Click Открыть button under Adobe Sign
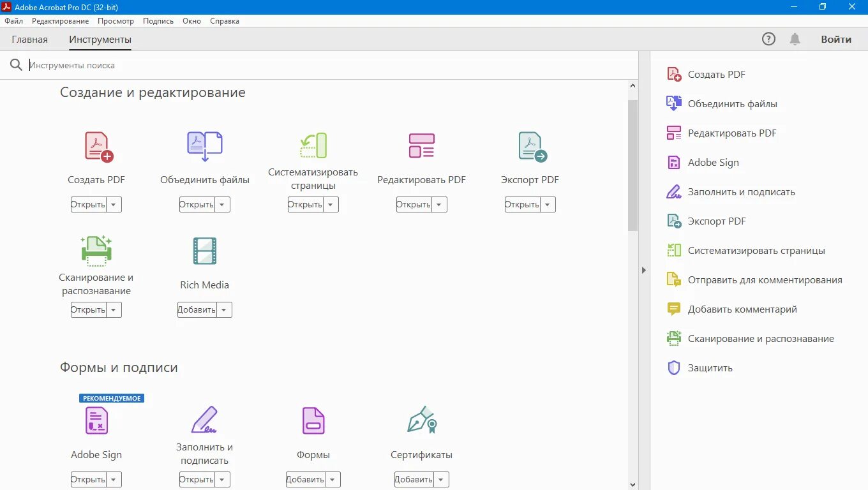Viewport: 868px width, 490px height. click(x=88, y=480)
